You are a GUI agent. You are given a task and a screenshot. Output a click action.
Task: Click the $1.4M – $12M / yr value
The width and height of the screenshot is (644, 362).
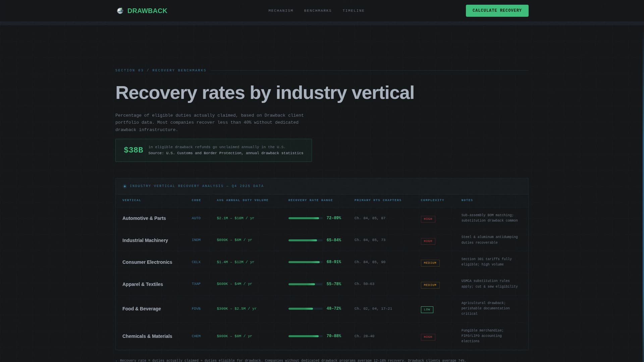tap(235, 262)
